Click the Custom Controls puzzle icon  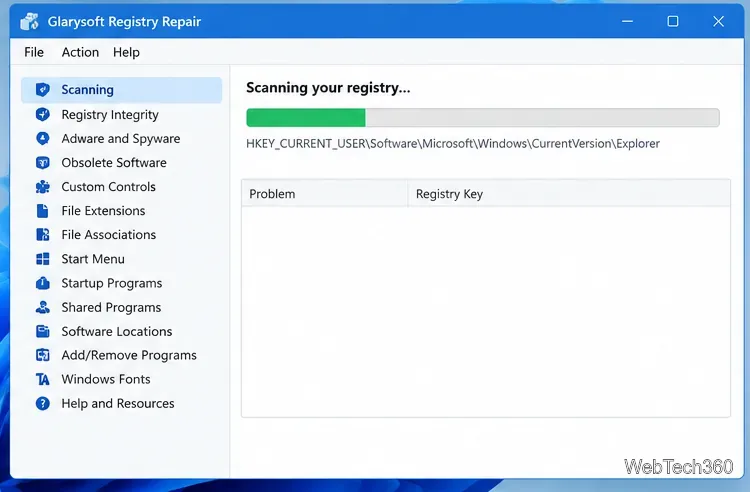[x=43, y=186]
